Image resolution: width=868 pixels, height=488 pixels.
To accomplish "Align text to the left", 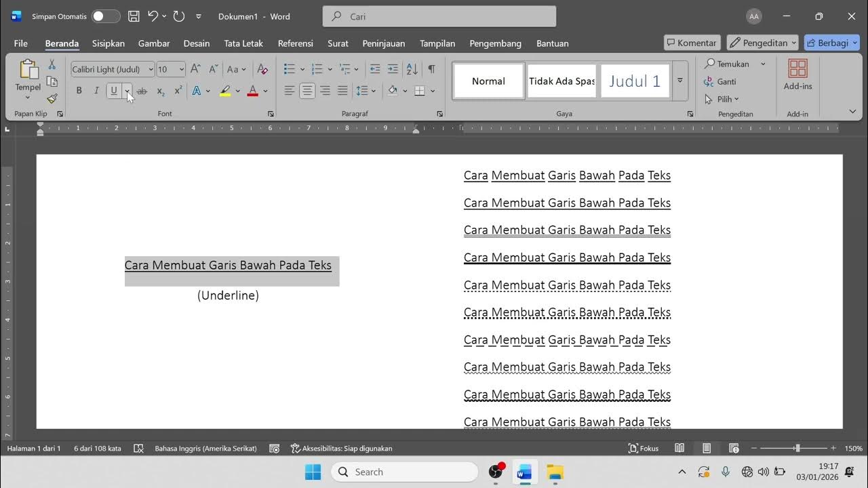I will [290, 91].
